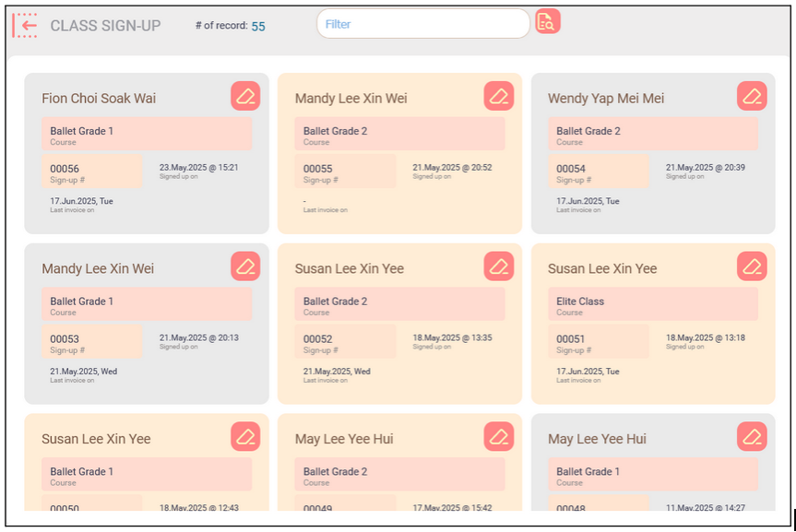Click inside the Filter input box
This screenshot has height=532, width=796.
click(x=422, y=23)
